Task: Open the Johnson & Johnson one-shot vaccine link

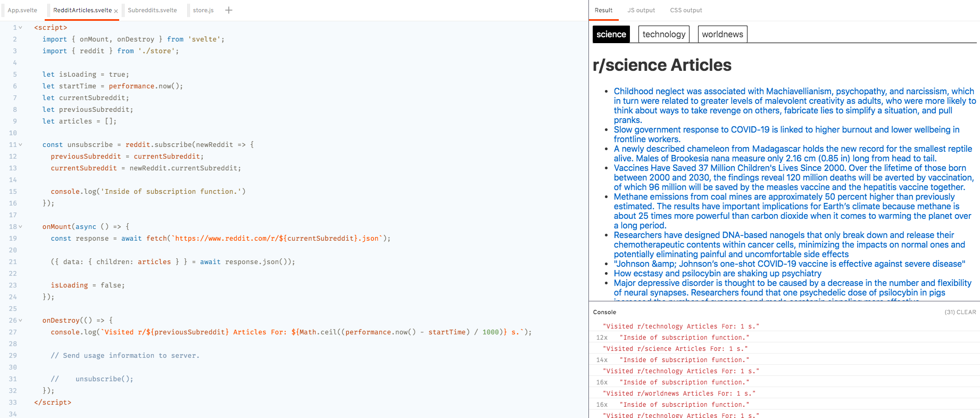Action: click(790, 264)
